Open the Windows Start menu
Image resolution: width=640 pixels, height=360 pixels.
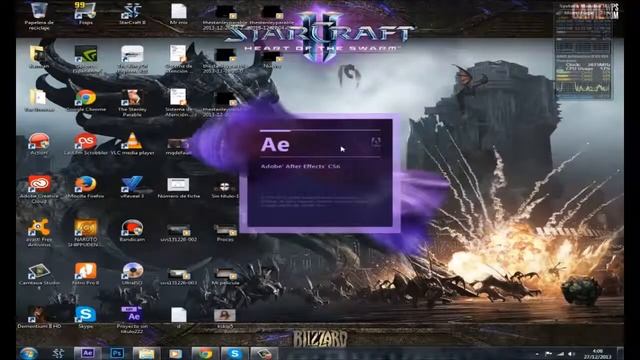[28, 353]
